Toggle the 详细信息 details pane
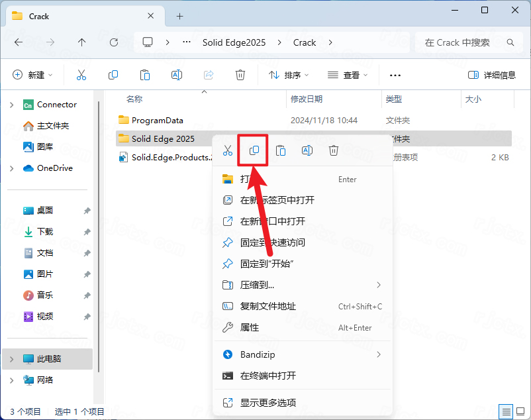This screenshot has width=531, height=420. pyautogui.click(x=491, y=76)
